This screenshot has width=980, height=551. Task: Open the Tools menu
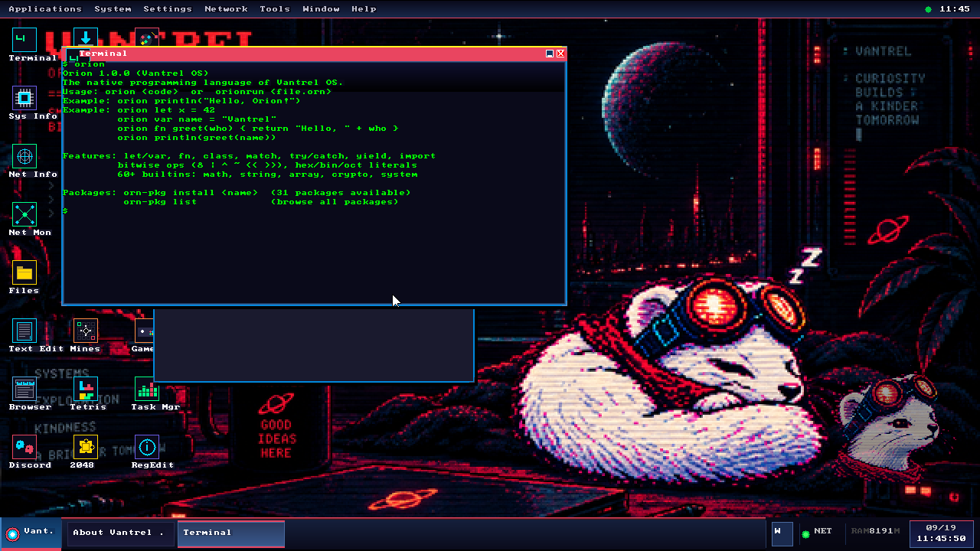275,9
